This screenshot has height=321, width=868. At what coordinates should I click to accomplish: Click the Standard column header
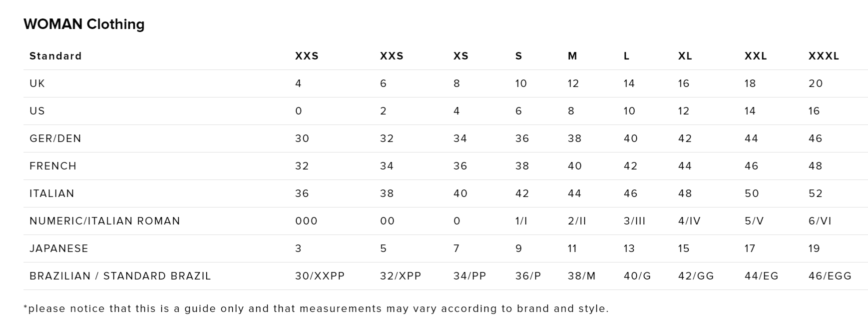(x=55, y=56)
